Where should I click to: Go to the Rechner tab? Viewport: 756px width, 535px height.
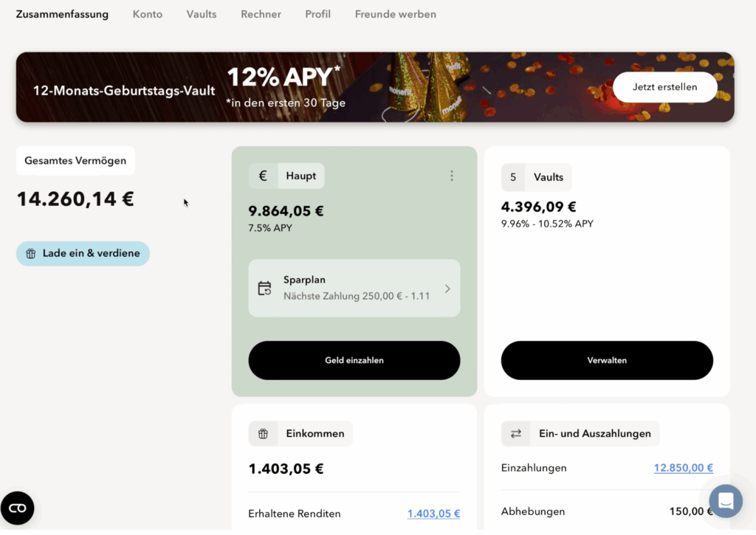coord(261,14)
